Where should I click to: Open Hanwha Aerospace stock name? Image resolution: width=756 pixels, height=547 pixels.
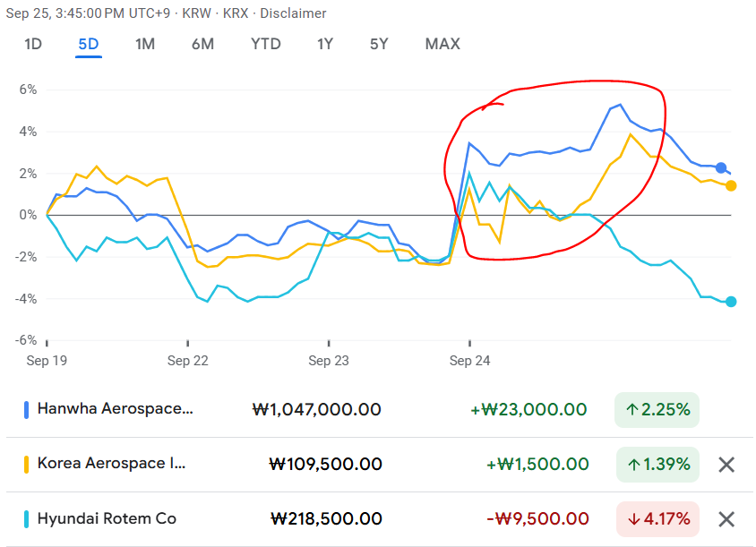[115, 410]
